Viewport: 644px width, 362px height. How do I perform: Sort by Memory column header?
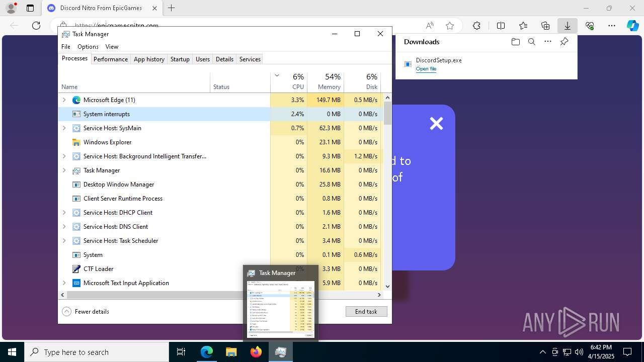[326, 82]
